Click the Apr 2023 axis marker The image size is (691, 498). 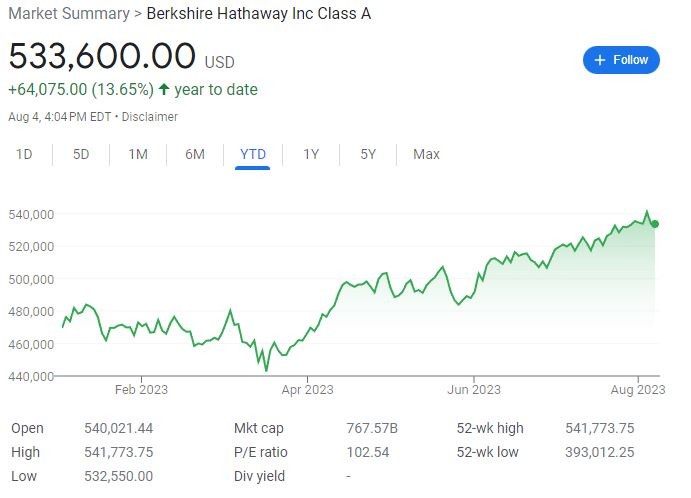tap(308, 390)
